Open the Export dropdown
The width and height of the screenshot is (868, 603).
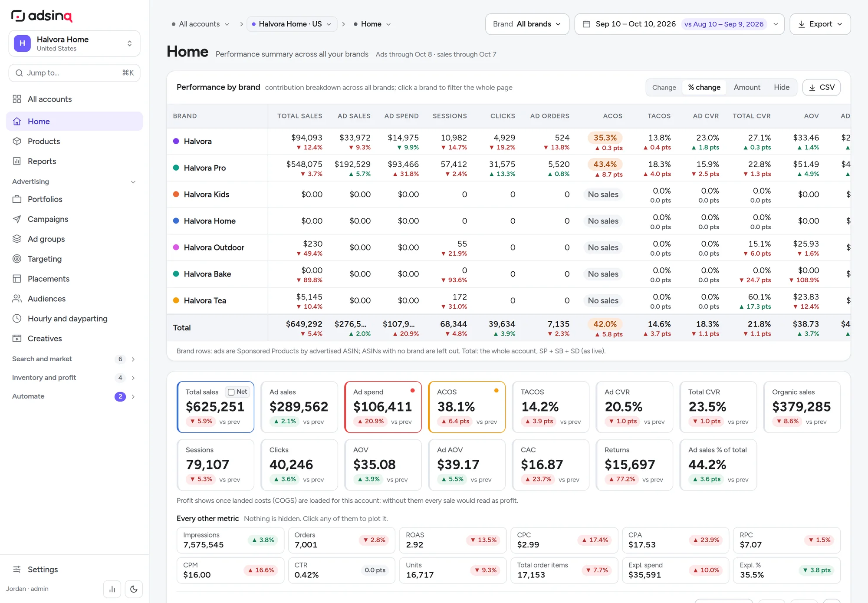click(820, 24)
